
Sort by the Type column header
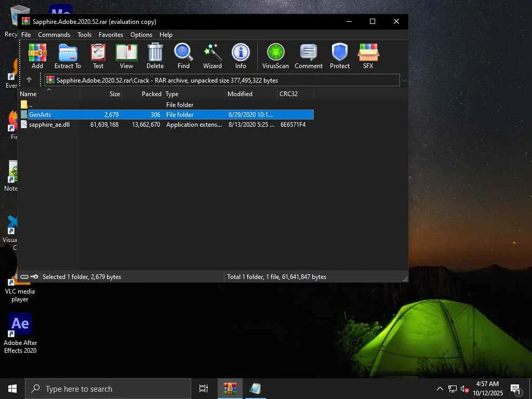tap(194, 94)
